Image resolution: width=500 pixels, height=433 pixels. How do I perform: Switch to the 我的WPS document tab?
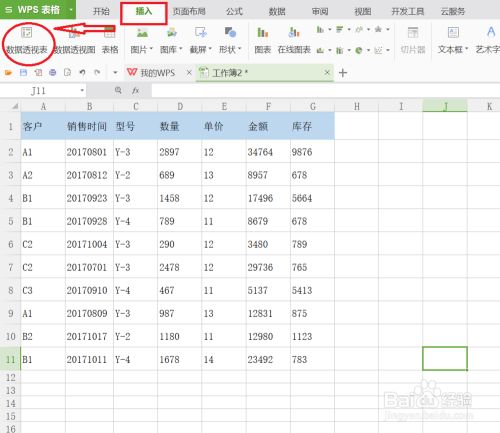click(x=157, y=73)
